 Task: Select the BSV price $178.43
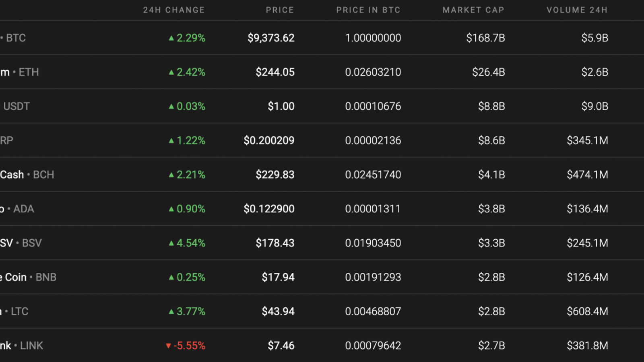coord(275,243)
